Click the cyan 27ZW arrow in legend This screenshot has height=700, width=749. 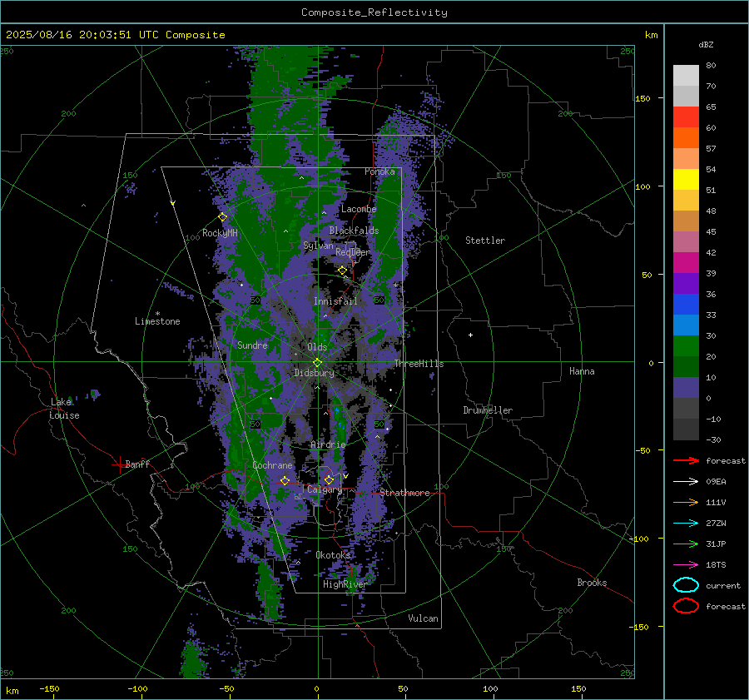tap(686, 524)
